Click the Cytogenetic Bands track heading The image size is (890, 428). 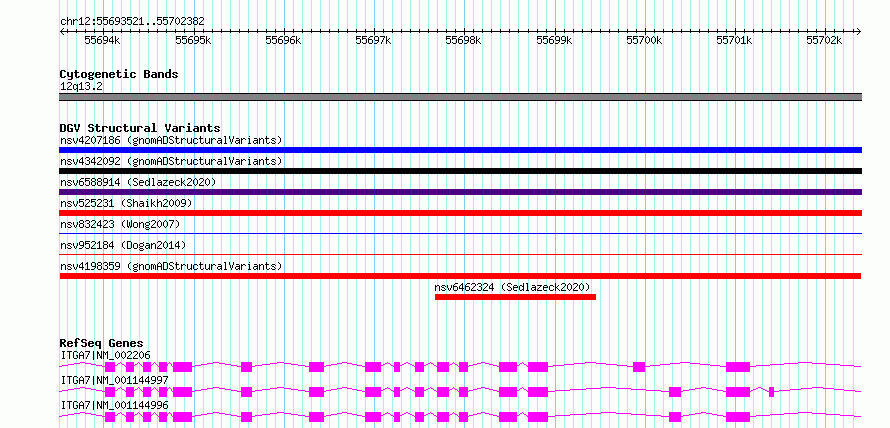[x=119, y=74]
